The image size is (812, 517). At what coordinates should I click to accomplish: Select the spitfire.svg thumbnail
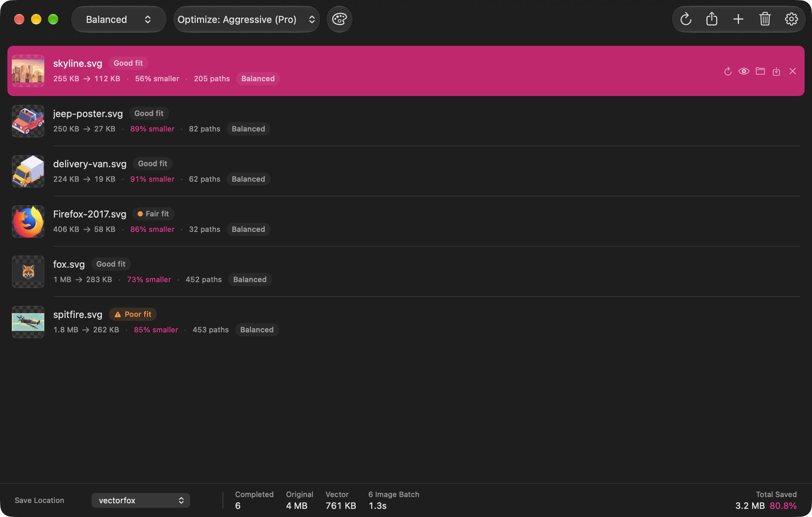pos(28,322)
